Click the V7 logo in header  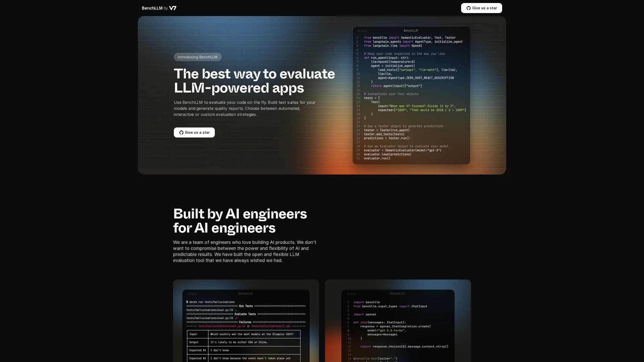pyautogui.click(x=173, y=8)
